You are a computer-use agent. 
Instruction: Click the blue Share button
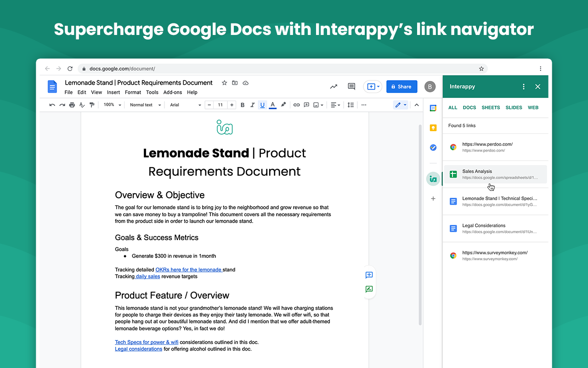click(402, 86)
